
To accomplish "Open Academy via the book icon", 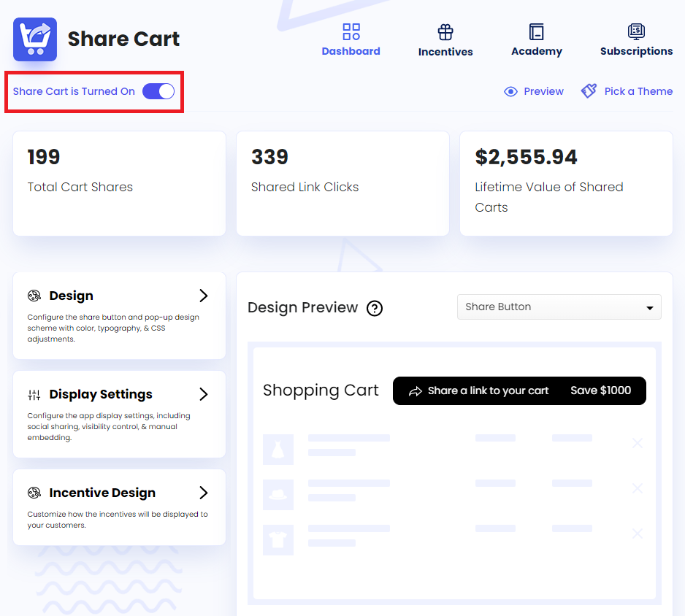I will click(536, 31).
